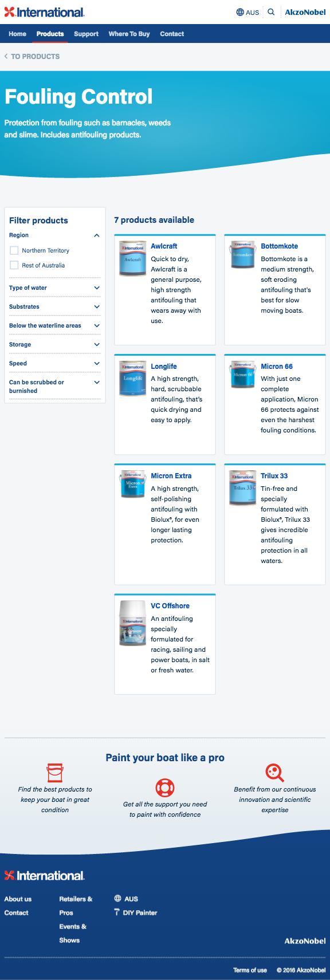Viewport: 330px width, 980px height.
Task: Click the footer globe AUS icon
Action: [x=118, y=899]
